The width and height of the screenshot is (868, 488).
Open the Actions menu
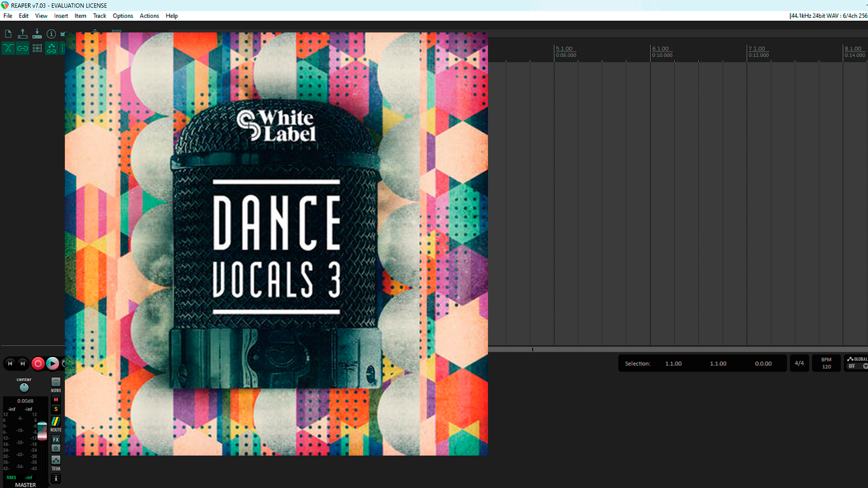[x=149, y=16]
